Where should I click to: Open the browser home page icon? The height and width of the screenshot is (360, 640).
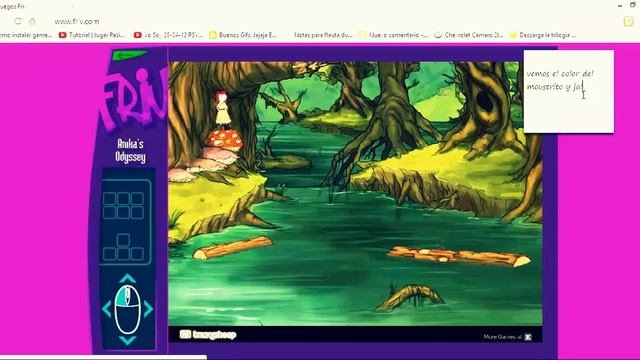coord(32,21)
